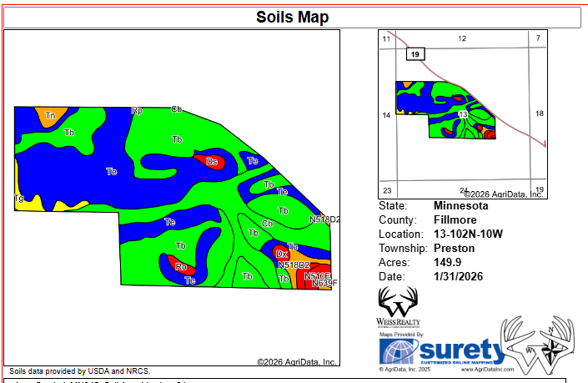
Task: Click the USDA and NRCS soils data note
Action: [x=80, y=371]
